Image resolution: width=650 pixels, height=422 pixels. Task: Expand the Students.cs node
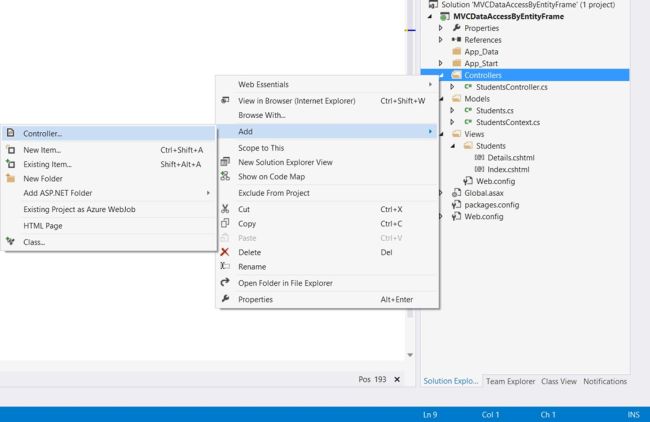pos(452,111)
